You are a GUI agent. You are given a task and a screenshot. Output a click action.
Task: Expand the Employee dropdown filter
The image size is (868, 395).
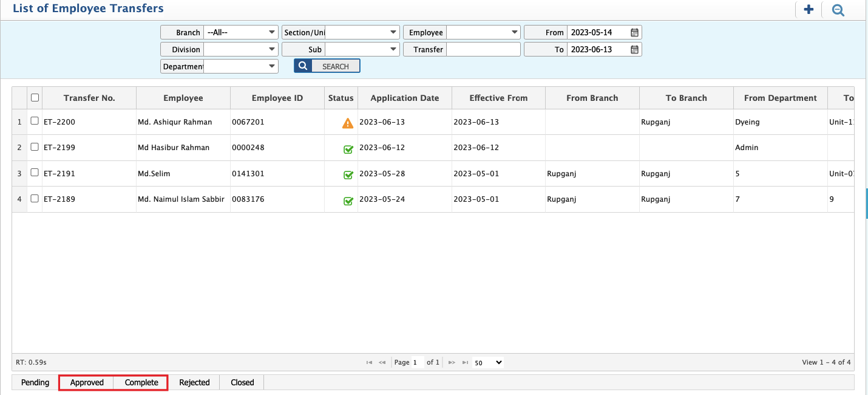(x=515, y=32)
